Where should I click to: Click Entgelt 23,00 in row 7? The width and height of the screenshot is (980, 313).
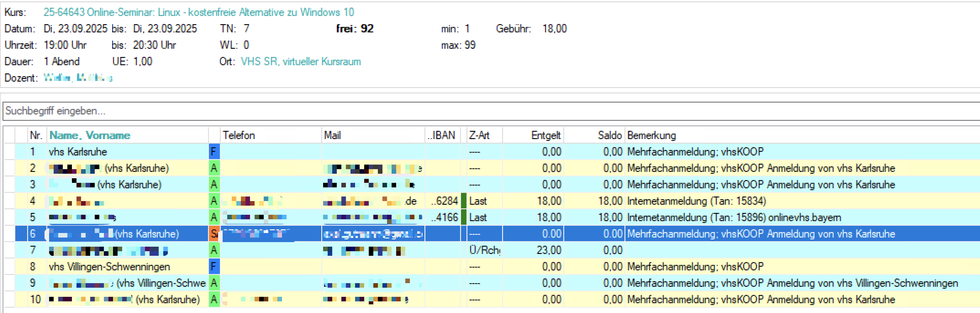tap(549, 250)
